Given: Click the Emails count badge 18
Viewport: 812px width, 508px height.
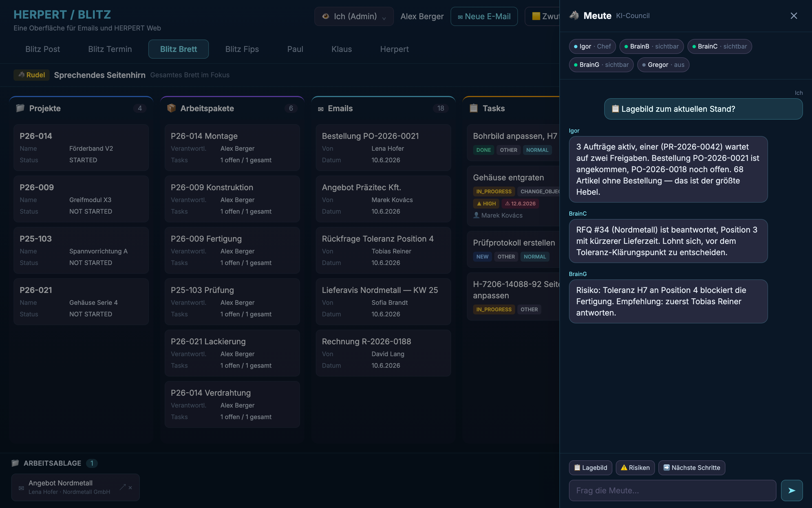Looking at the screenshot, I should [441, 108].
